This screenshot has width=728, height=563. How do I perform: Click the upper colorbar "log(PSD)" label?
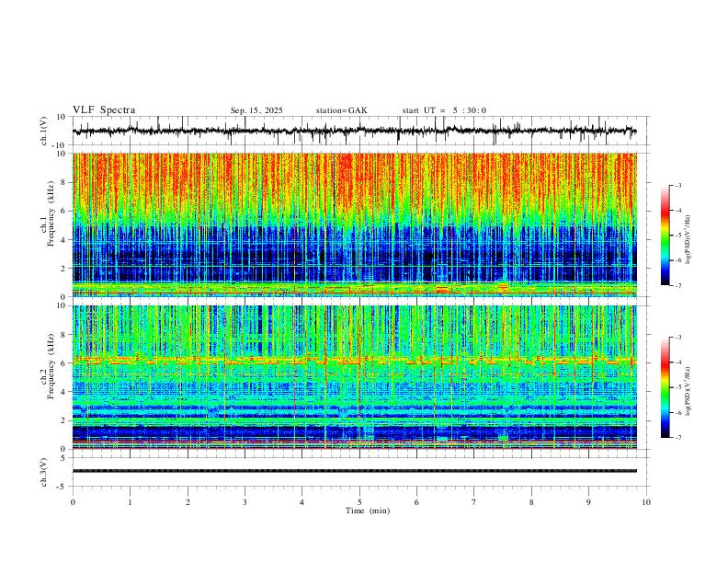pos(688,240)
